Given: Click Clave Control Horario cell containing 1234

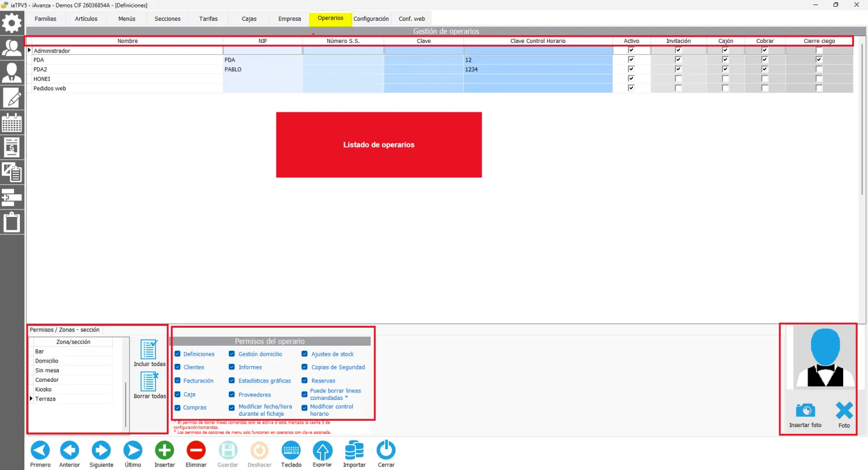Looking at the screenshot, I should (538, 69).
